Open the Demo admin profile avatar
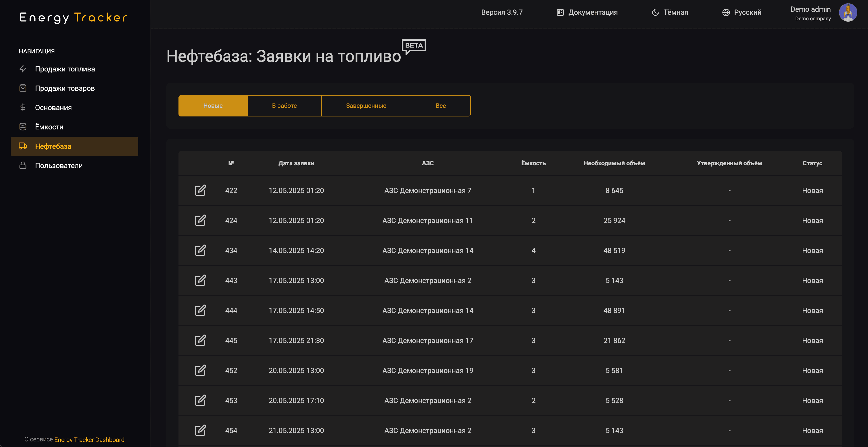 [848, 12]
